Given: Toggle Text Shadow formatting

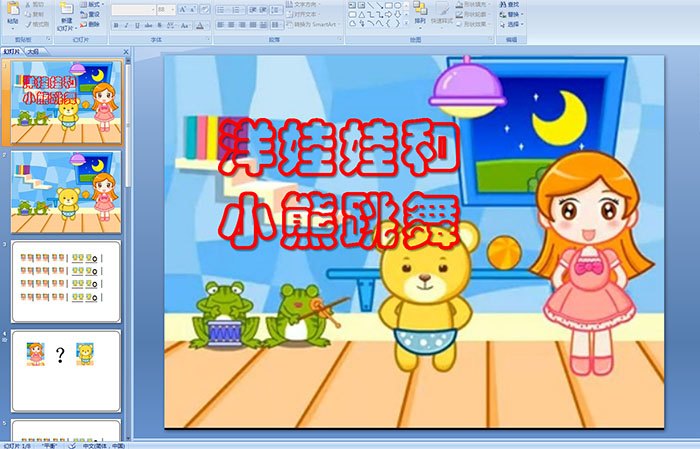Looking at the screenshot, I should (x=160, y=26).
